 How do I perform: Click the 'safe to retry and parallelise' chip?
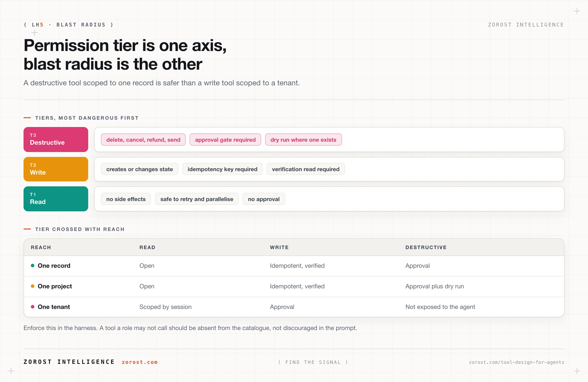[x=197, y=199]
